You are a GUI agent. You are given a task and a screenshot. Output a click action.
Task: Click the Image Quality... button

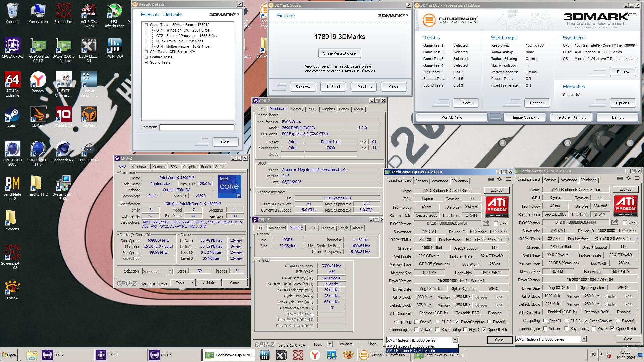(526, 117)
